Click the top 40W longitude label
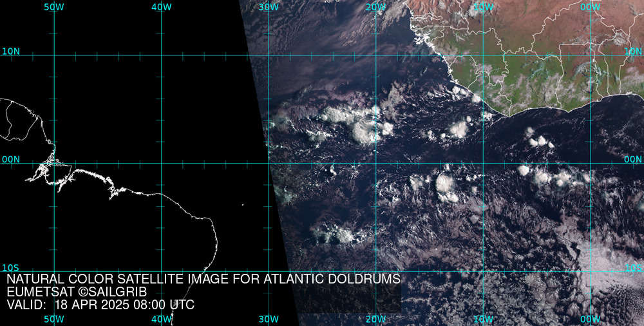Screen dimensions: 644x326 tap(161, 7)
